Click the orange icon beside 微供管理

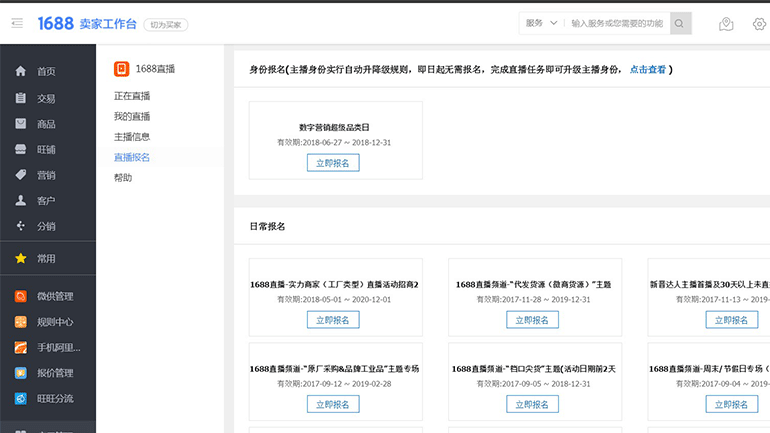[21, 296]
